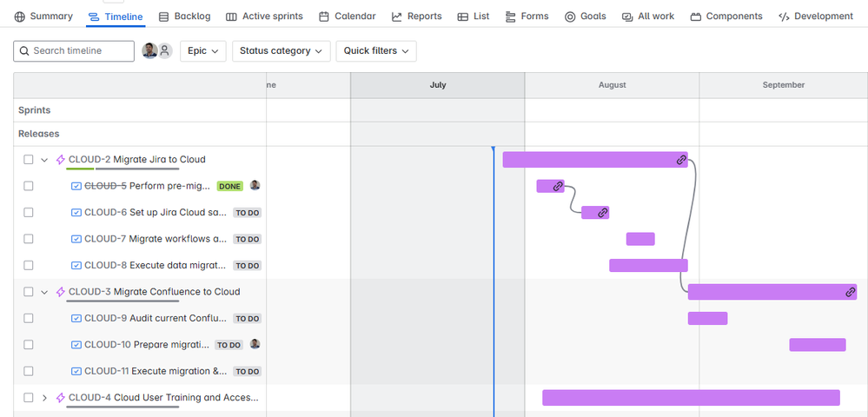The width and height of the screenshot is (868, 417).
Task: Open the Status category dropdown
Action: click(x=282, y=51)
